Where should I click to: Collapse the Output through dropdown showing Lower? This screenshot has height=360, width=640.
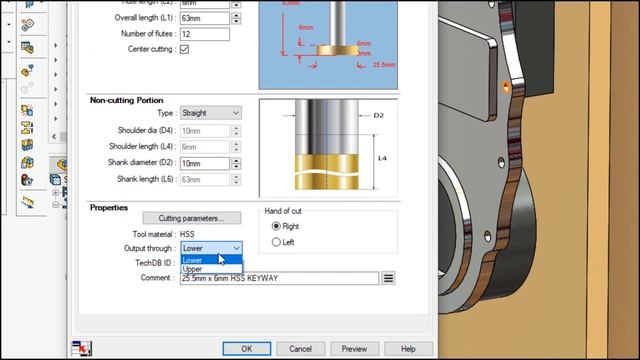(x=211, y=248)
